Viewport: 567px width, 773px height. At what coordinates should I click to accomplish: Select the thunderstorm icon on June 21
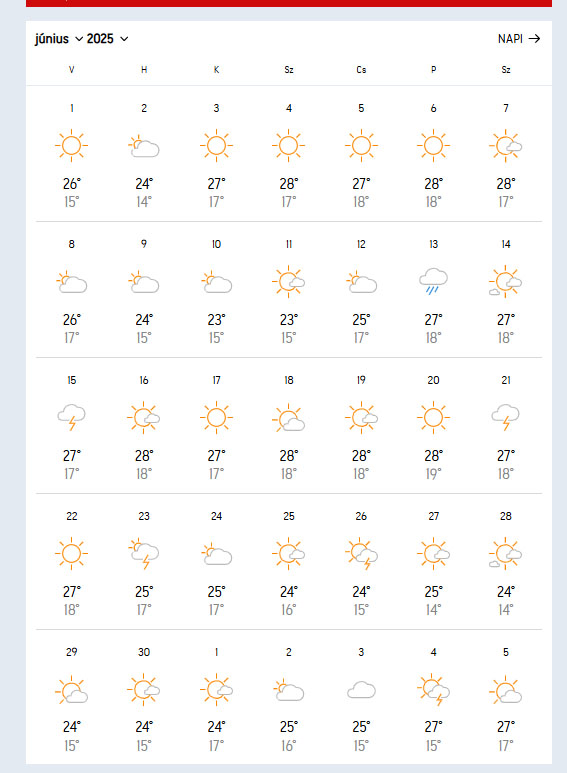click(506, 418)
